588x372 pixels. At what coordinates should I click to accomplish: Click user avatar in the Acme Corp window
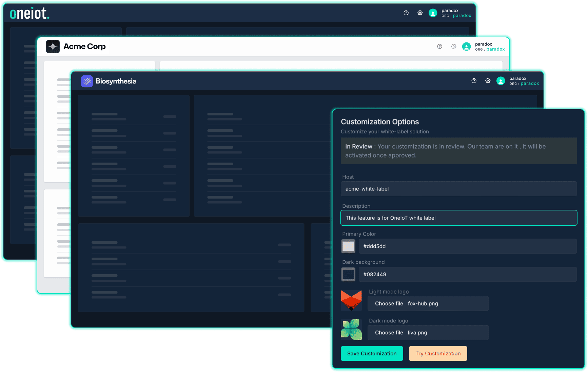coord(466,46)
